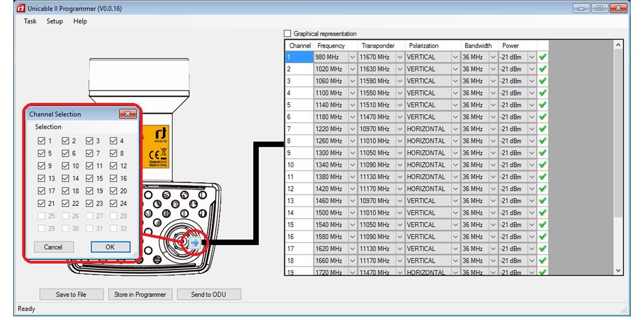The height and width of the screenshot is (320, 644).
Task: Click the channel table vertical scrollbar thumb
Action: [618, 133]
